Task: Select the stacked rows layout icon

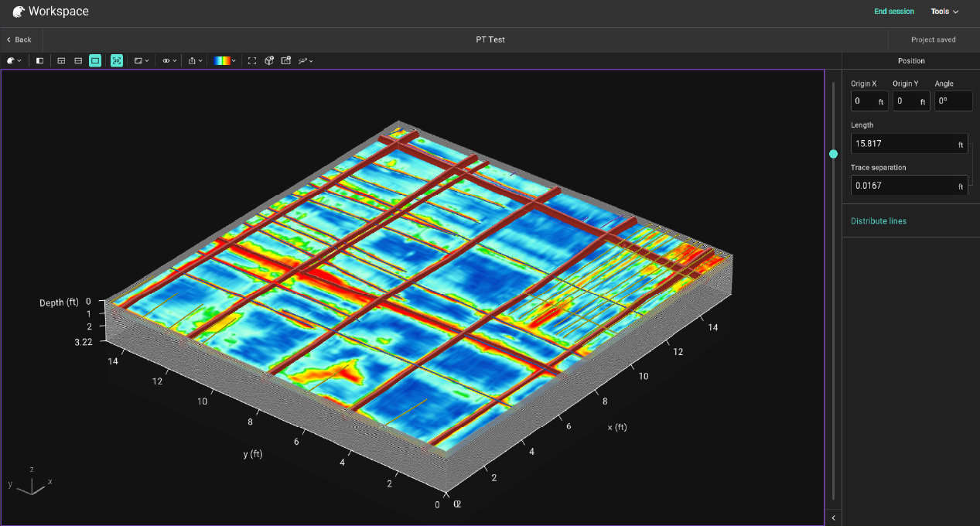Action: click(x=78, y=60)
